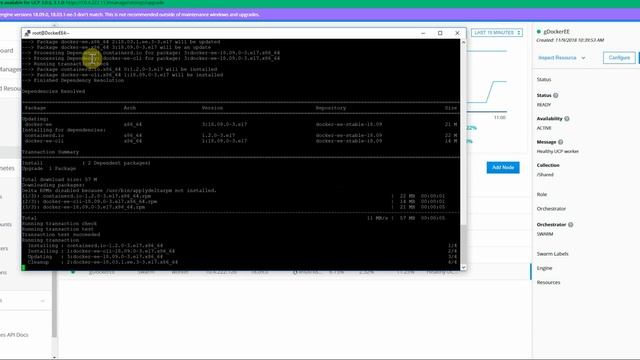This screenshot has height=360, width=640.
Task: Click Dependencies Resolved line in terminal
Action: [x=53, y=91]
